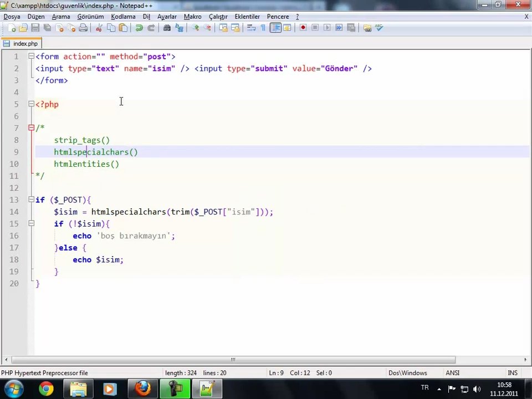Click the user-defined language toolbar icon
This screenshot has height=399, width=532.
tap(287, 28)
